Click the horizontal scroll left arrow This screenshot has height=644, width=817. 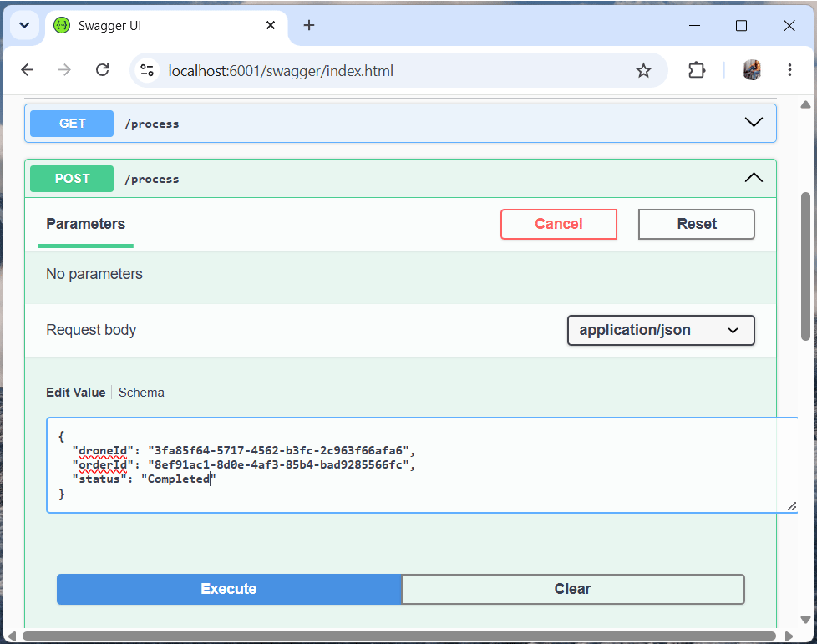tap(12, 636)
